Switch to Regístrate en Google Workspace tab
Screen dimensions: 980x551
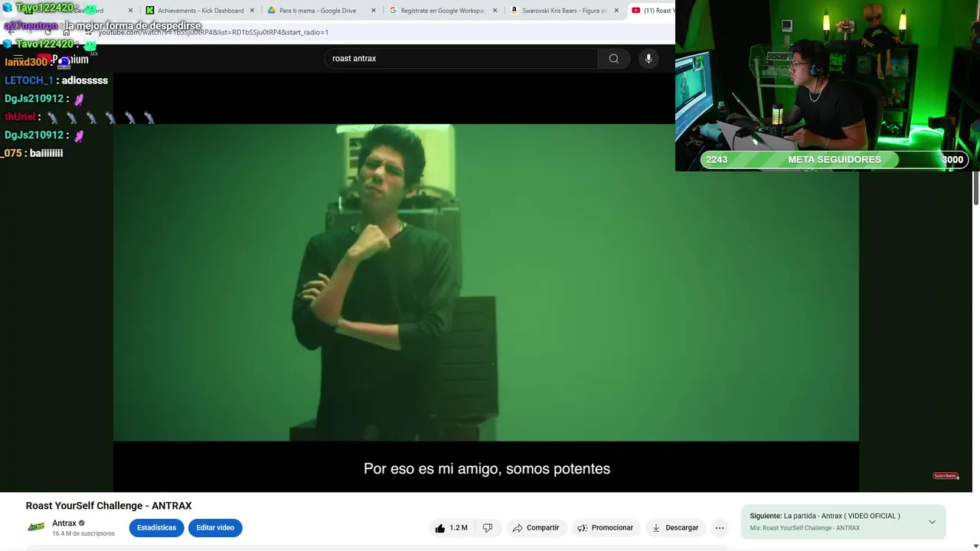[443, 11]
